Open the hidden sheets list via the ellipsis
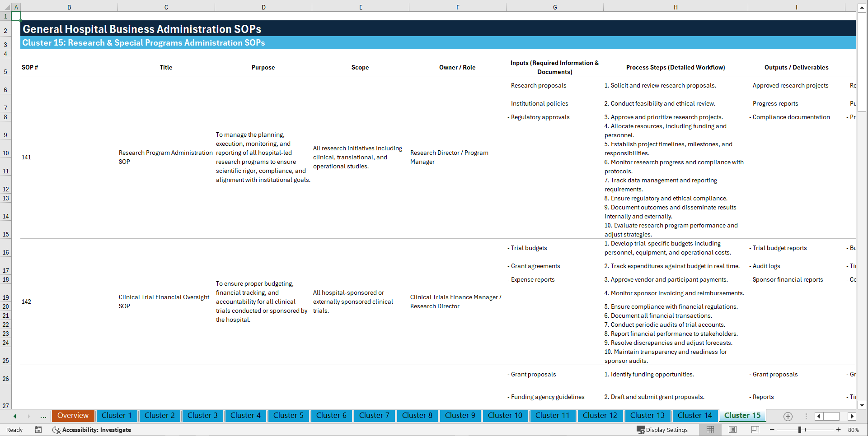 (43, 416)
